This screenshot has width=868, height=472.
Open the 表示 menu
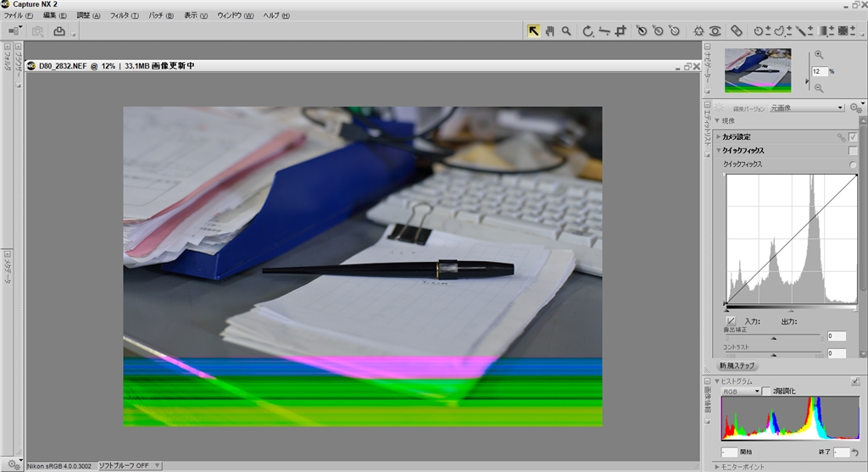pyautogui.click(x=196, y=15)
